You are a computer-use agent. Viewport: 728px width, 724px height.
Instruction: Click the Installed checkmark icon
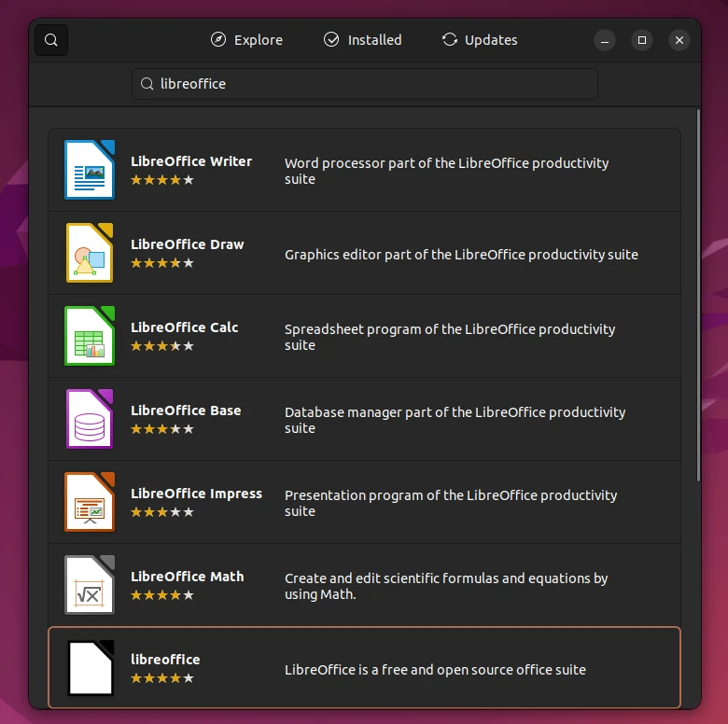tap(331, 40)
